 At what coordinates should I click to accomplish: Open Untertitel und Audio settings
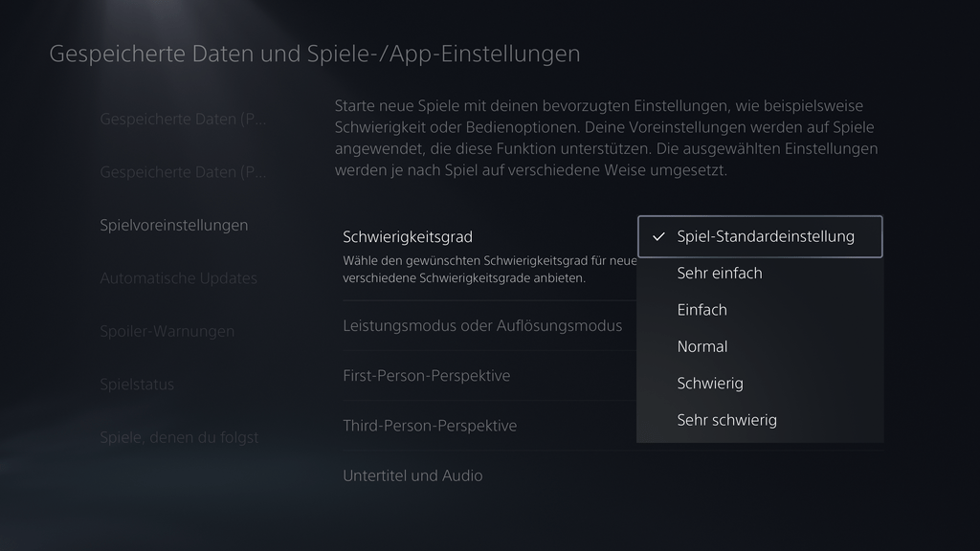pos(613,475)
